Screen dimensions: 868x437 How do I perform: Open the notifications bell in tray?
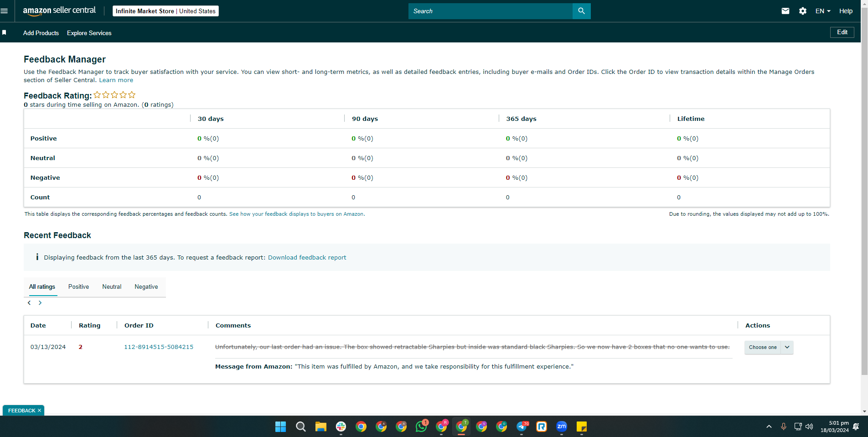(856, 427)
